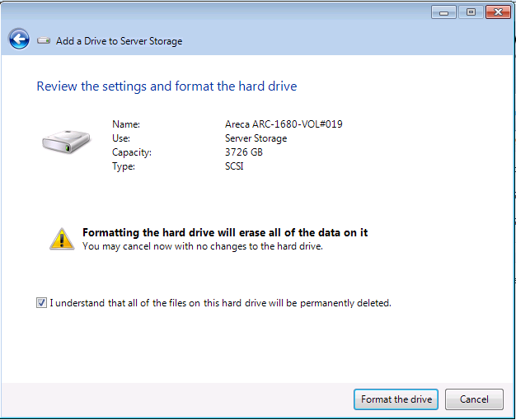Click the blue back arrow button
The width and height of the screenshot is (516, 420).
[x=19, y=40]
